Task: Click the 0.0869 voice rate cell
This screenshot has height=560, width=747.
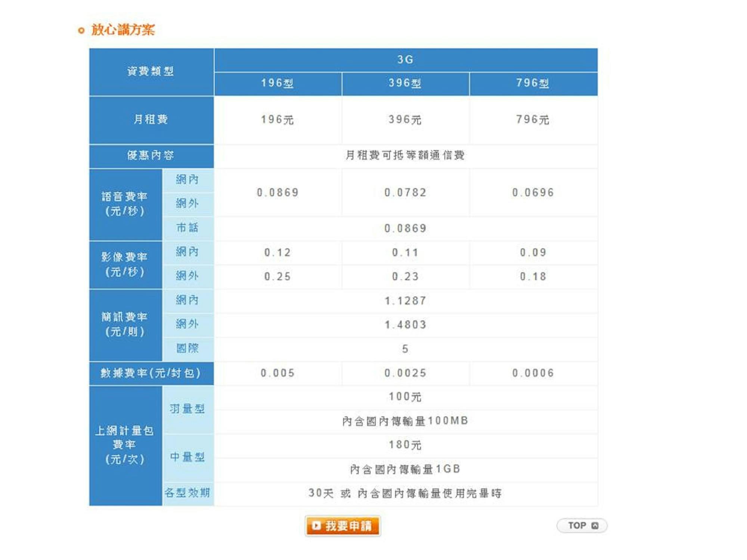Action: (x=279, y=192)
